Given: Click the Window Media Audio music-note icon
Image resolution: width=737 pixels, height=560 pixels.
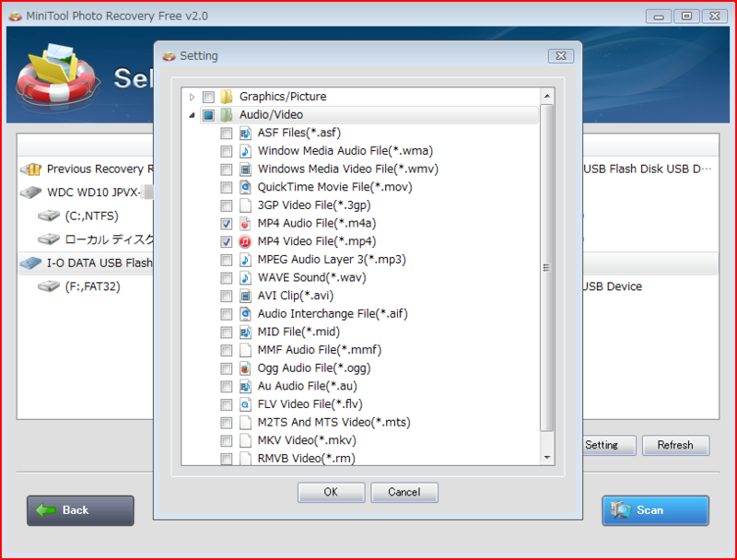Looking at the screenshot, I should [245, 151].
